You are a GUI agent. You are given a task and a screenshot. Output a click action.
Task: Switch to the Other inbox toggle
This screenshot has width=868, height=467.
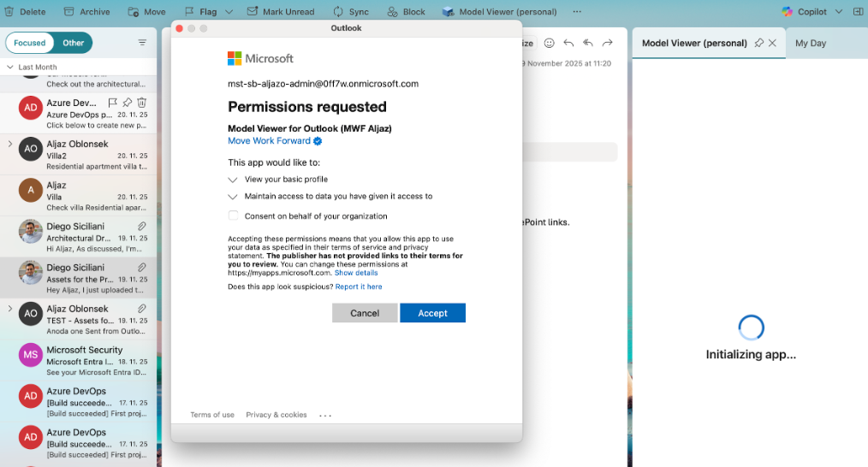[74, 43]
